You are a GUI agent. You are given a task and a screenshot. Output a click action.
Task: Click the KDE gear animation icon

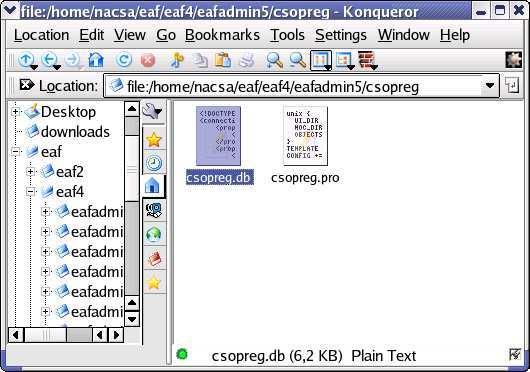[x=514, y=60]
